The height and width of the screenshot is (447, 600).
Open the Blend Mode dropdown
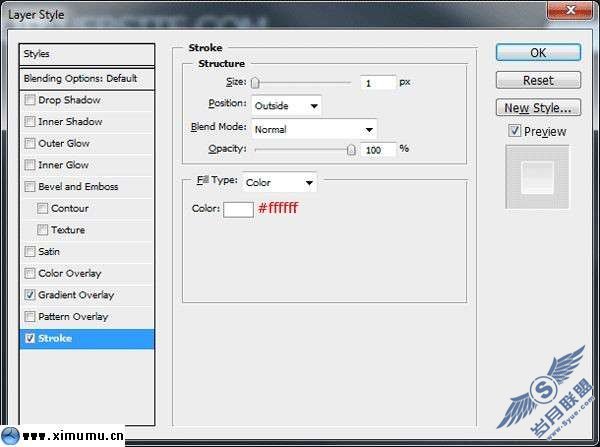click(314, 129)
